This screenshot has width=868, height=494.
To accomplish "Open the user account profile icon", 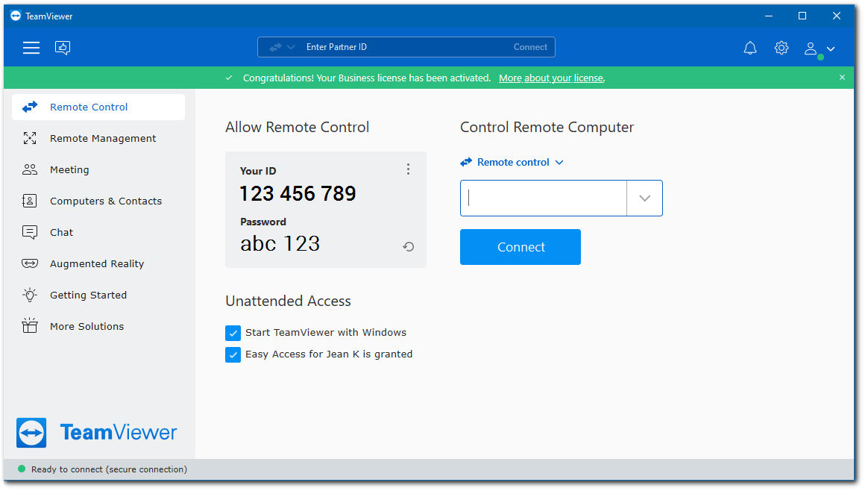I will pos(811,49).
